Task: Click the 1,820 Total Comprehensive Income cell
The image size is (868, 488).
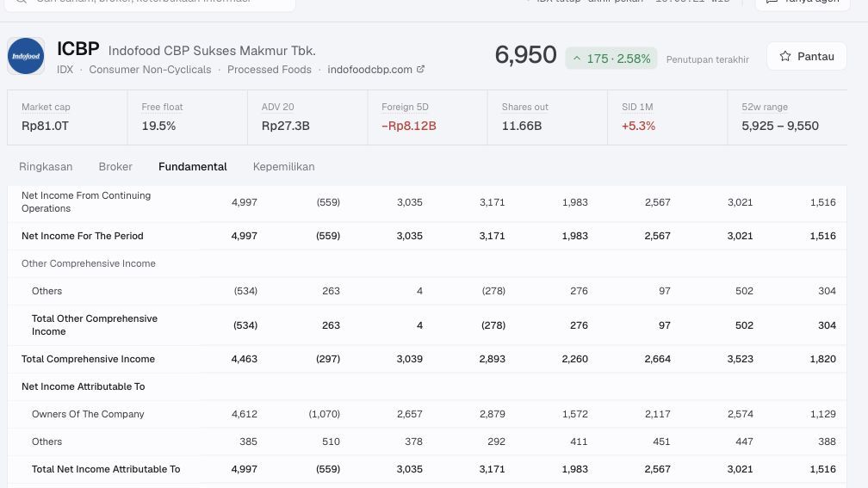Action: (x=822, y=359)
